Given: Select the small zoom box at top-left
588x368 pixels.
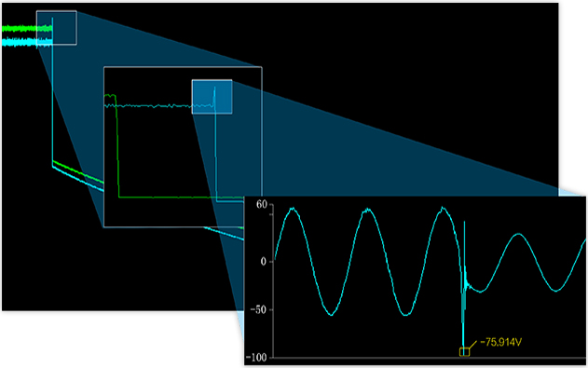Looking at the screenshot, I should coord(57,28).
